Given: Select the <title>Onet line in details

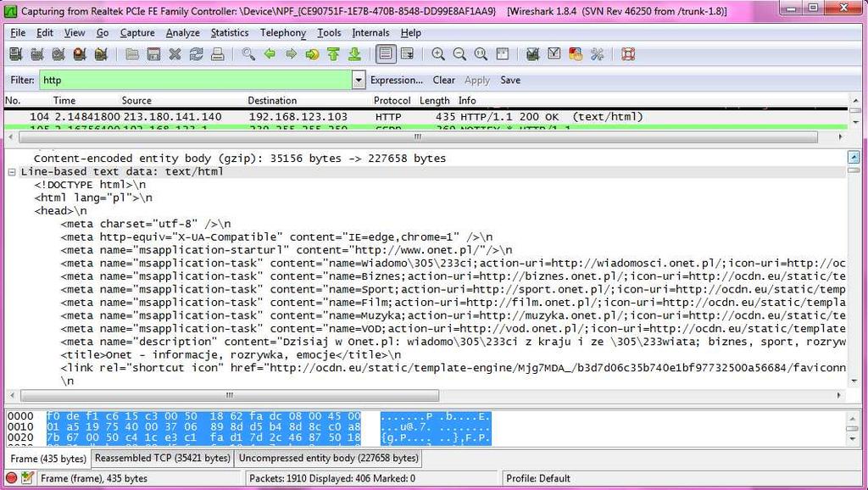Looking at the screenshot, I should pyautogui.click(x=231, y=355).
